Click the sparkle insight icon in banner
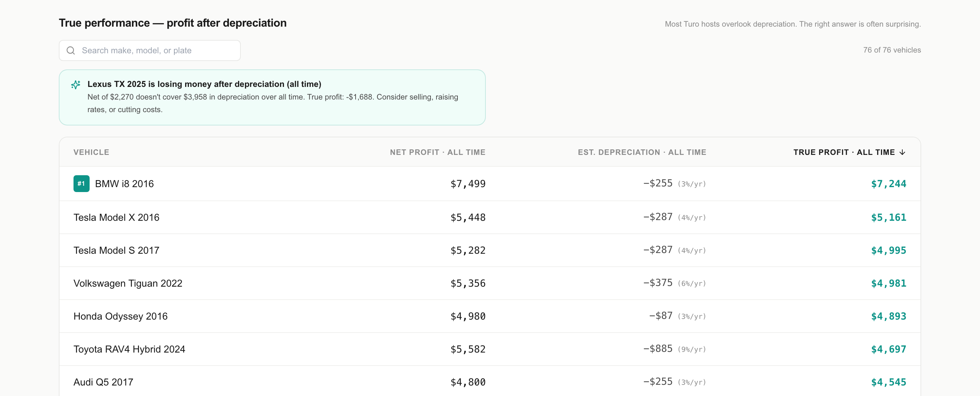This screenshot has height=396, width=980. [x=76, y=84]
